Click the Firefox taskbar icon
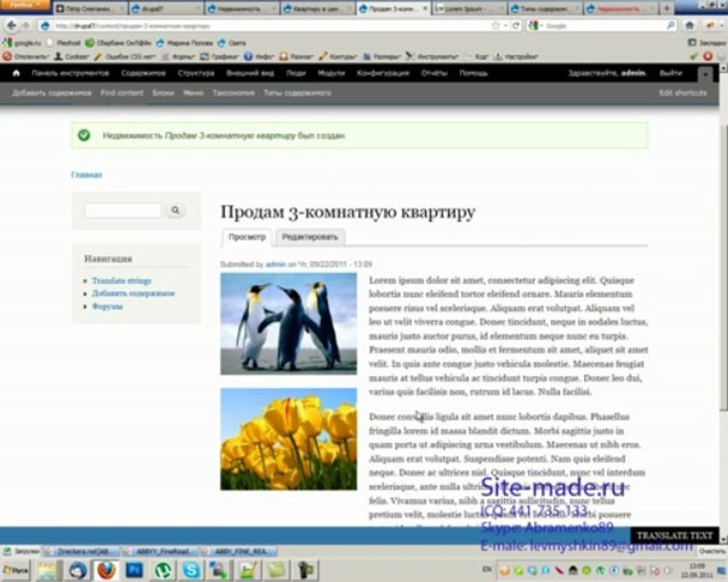The height and width of the screenshot is (582, 728). click(106, 571)
